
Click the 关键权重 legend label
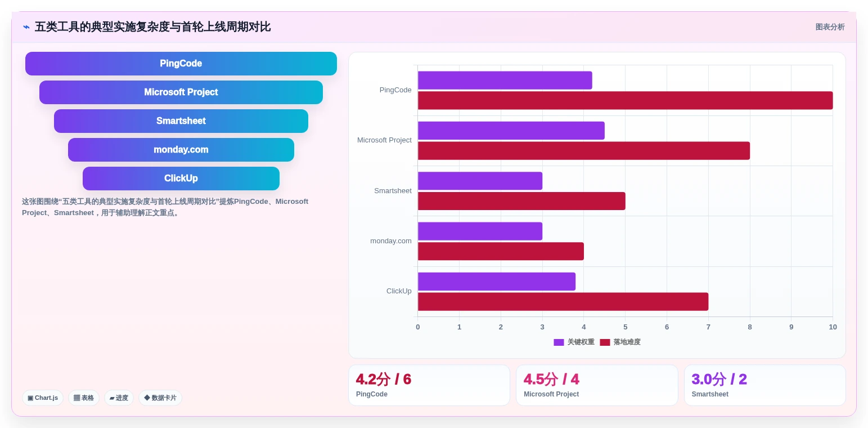click(x=581, y=342)
